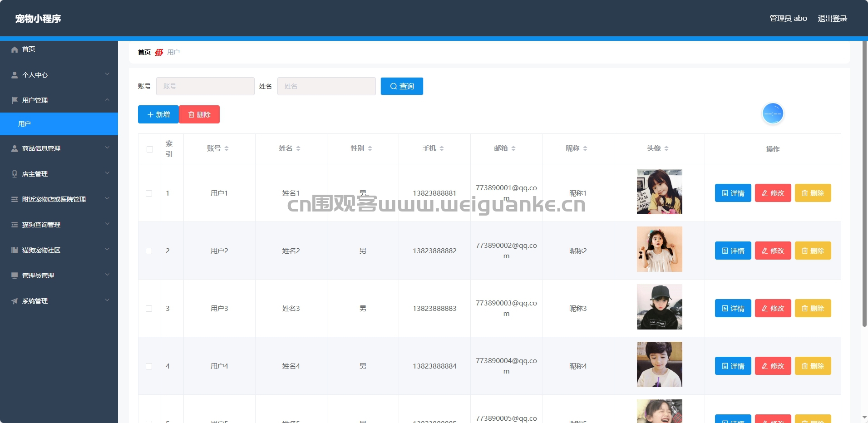868x423 pixels.
Task: Tick the checkbox for 用户2 row
Action: click(x=149, y=251)
